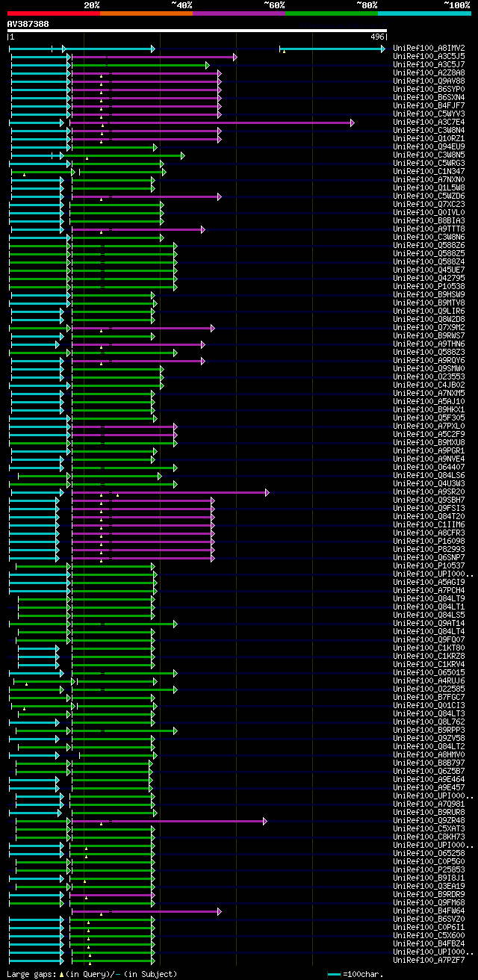Open hit UniRef100_A3C5J5
This screenshot has width=478, height=980.
430,56
